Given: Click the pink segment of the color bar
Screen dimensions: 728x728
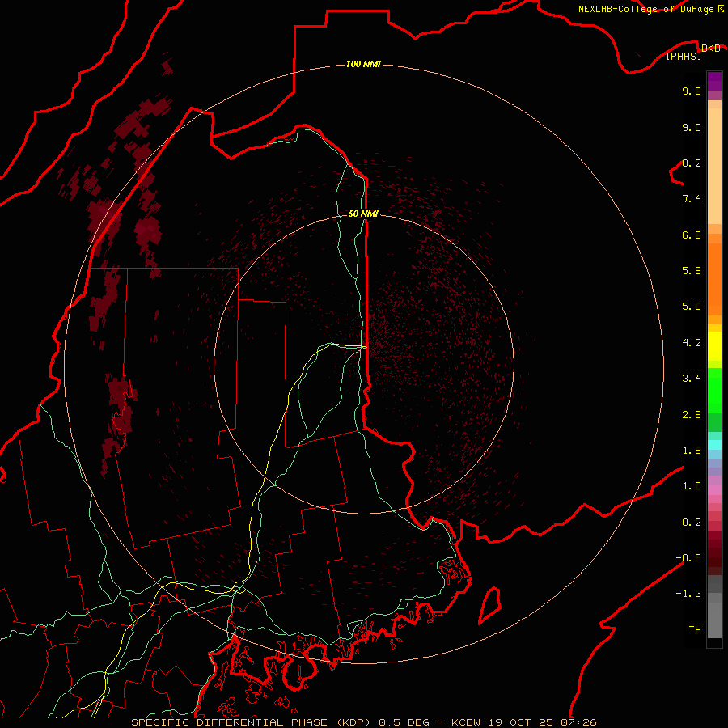Looking at the screenshot, I should pos(714,490).
